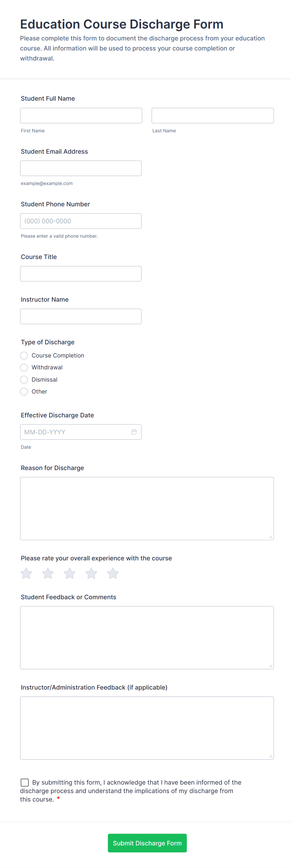Rate the course two stars
The image size is (291, 868).
click(x=48, y=573)
